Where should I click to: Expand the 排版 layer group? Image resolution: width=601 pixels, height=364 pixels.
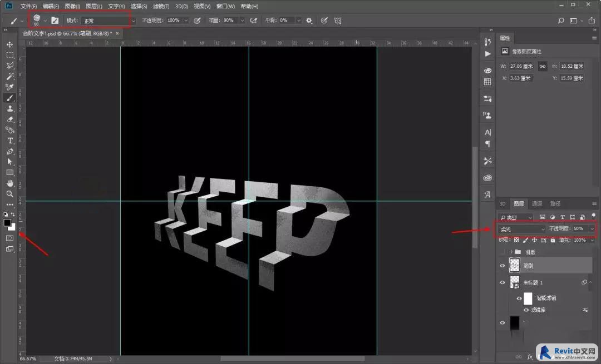point(511,252)
